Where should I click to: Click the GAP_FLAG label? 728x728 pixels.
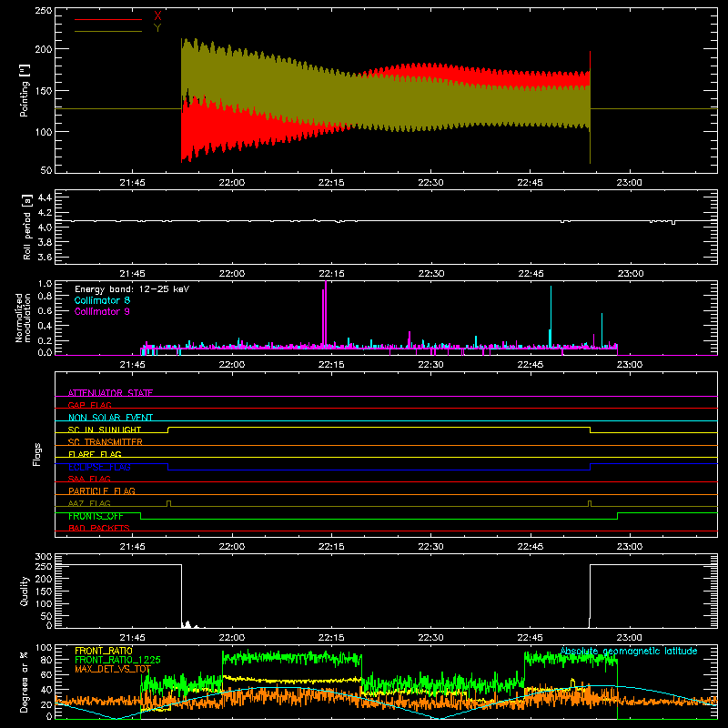[89, 405]
